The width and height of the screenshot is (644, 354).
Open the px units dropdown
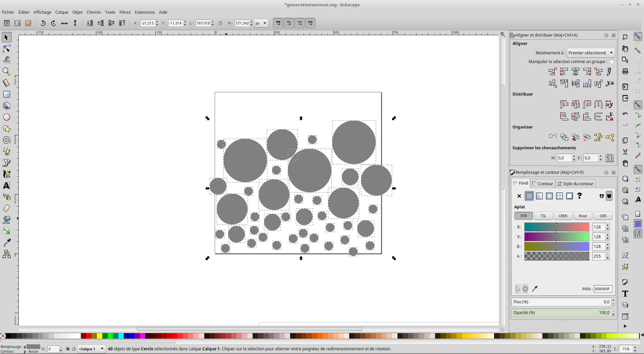point(261,23)
